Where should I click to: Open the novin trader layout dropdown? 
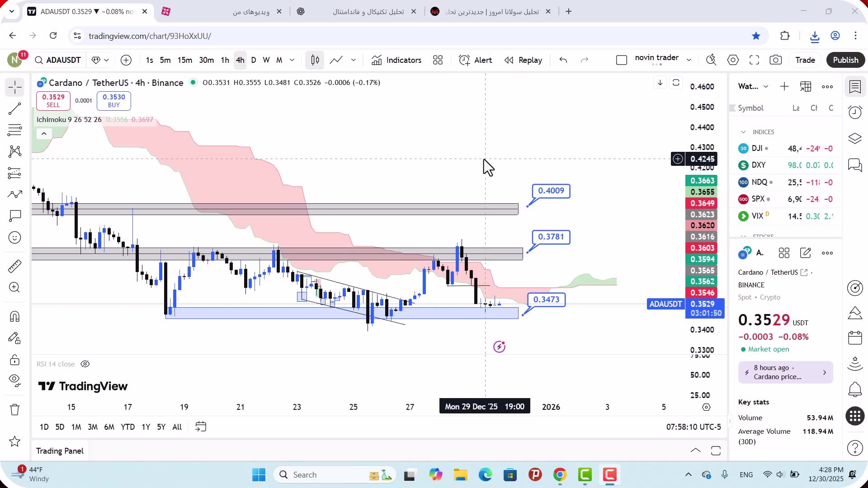point(689,60)
